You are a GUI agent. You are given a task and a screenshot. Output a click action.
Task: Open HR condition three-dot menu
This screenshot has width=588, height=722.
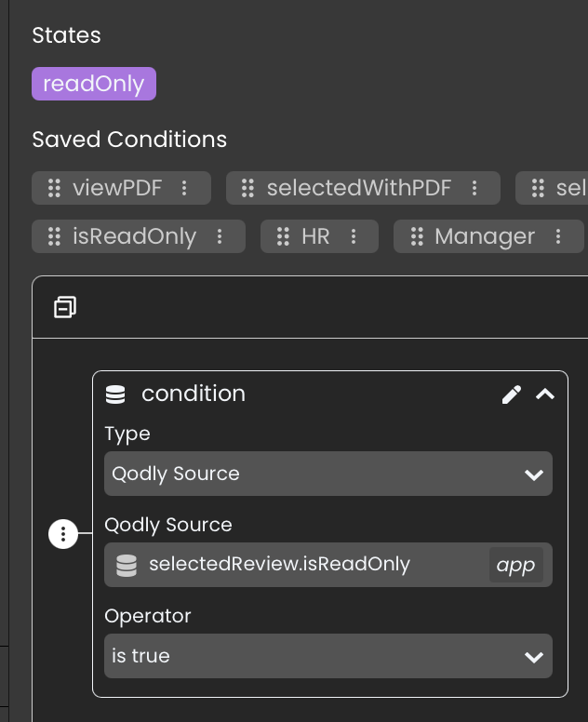coord(354,236)
